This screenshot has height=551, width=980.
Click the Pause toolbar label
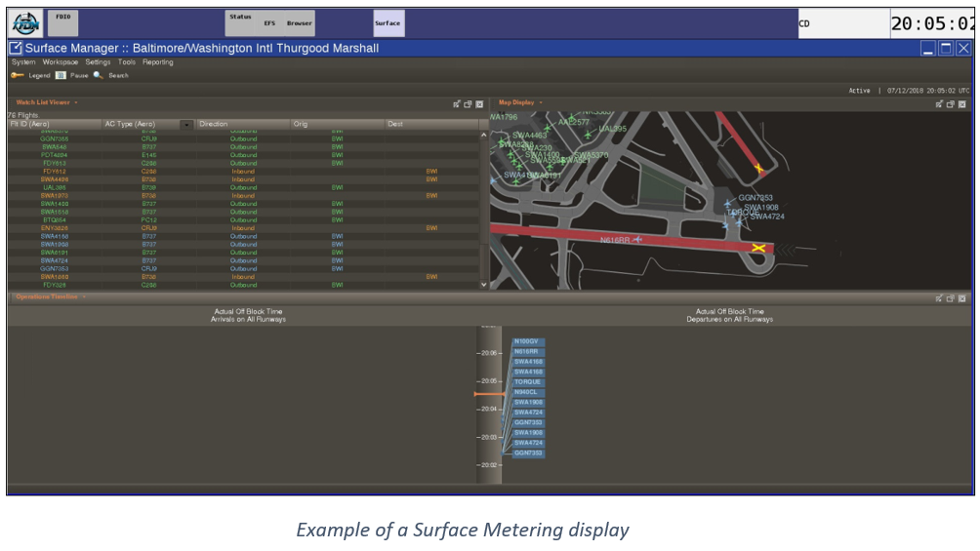79,76
